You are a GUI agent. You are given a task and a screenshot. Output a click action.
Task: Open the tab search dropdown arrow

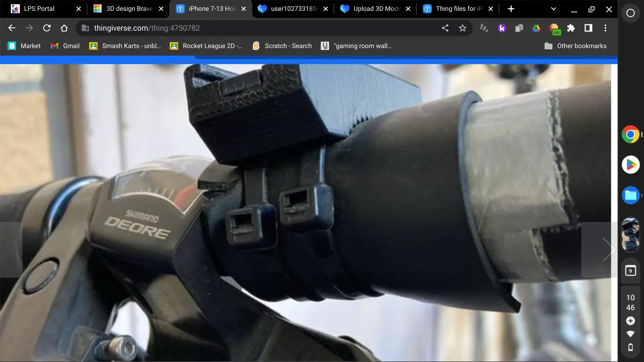pos(553,9)
